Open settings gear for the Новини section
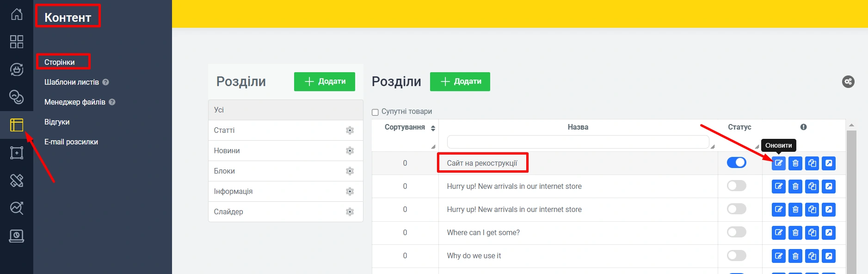Image resolution: width=868 pixels, height=274 pixels. 350,151
